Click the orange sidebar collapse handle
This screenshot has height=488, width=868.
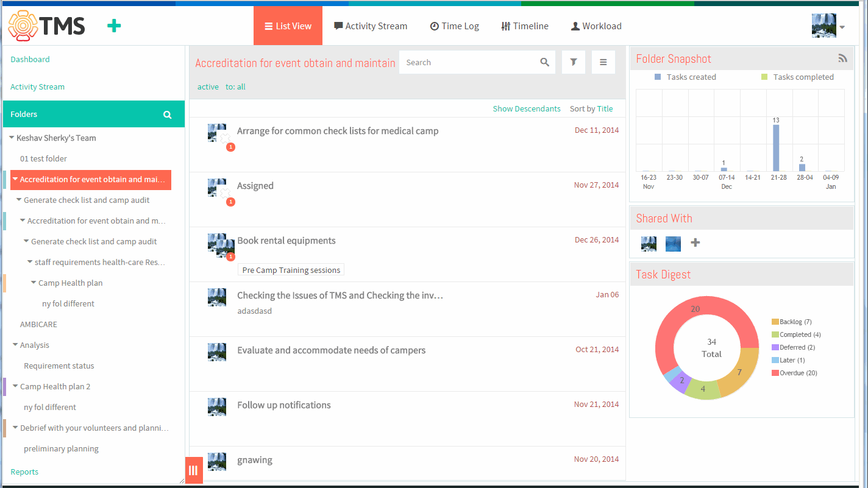[194, 470]
